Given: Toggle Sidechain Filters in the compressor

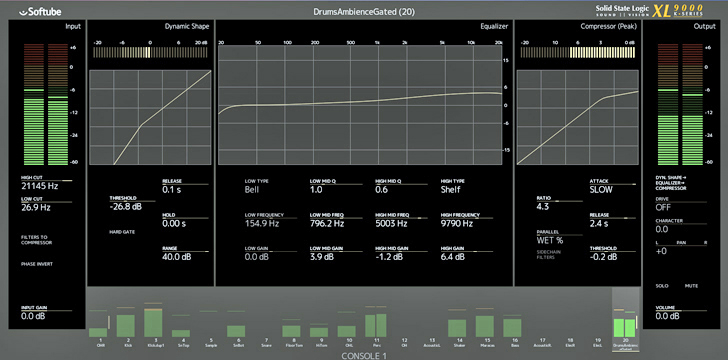Looking at the screenshot, I should pos(548,254).
